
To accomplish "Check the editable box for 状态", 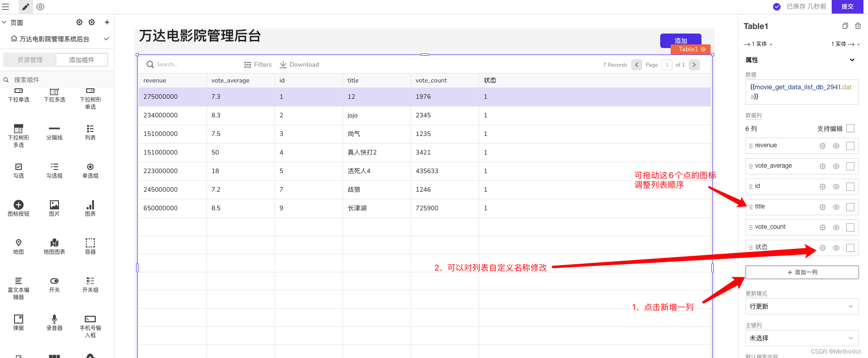I will (x=850, y=248).
